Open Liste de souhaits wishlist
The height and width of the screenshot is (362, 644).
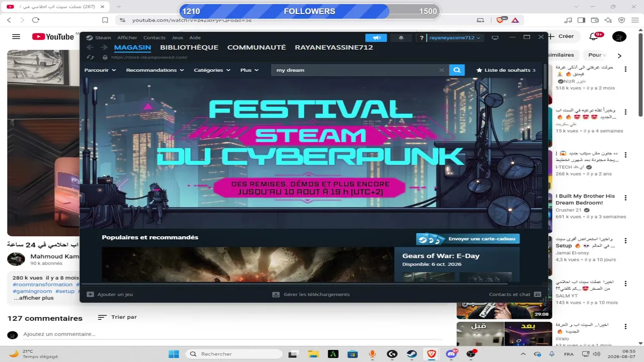[506, 70]
